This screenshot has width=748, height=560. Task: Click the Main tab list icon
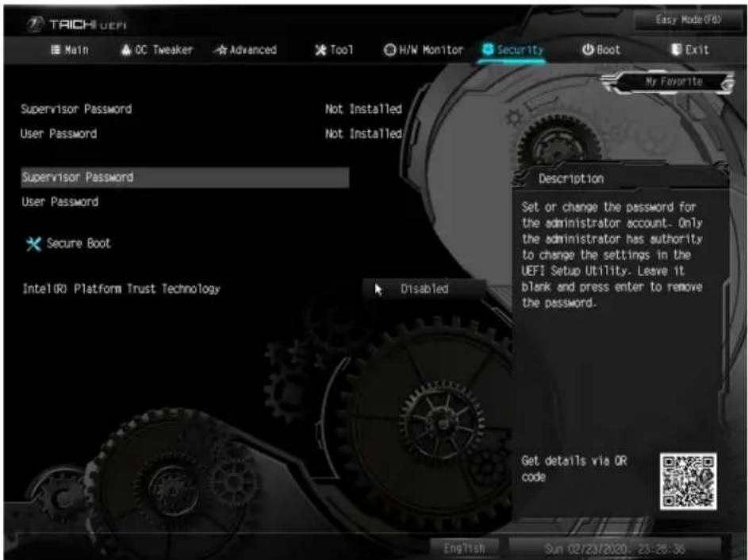(56, 50)
